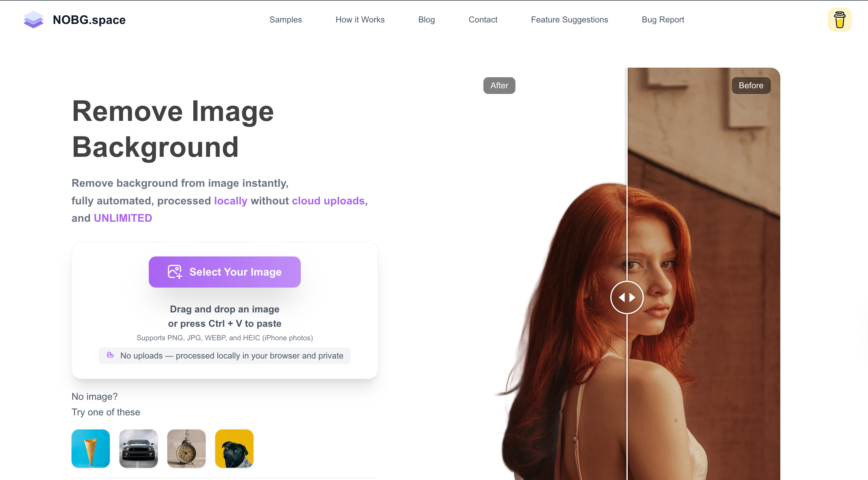The height and width of the screenshot is (480, 868).
Task: Click the Select Your Image button
Action: click(x=224, y=272)
